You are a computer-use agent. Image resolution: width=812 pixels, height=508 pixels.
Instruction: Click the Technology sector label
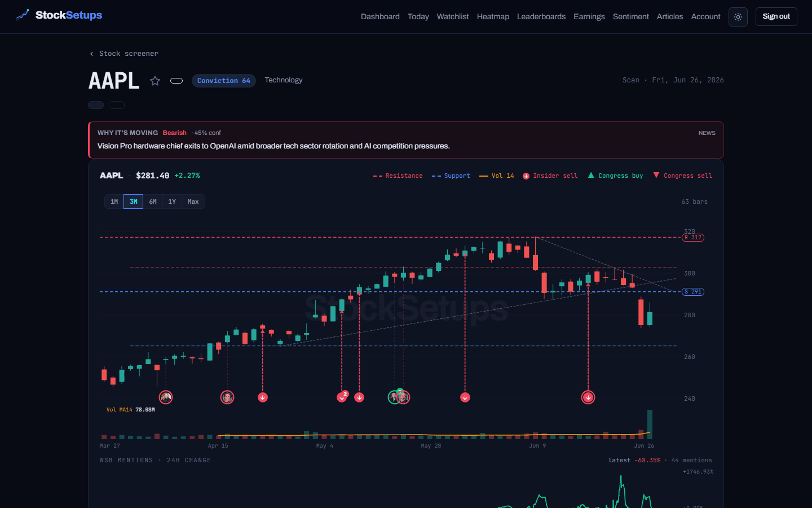[x=284, y=80]
